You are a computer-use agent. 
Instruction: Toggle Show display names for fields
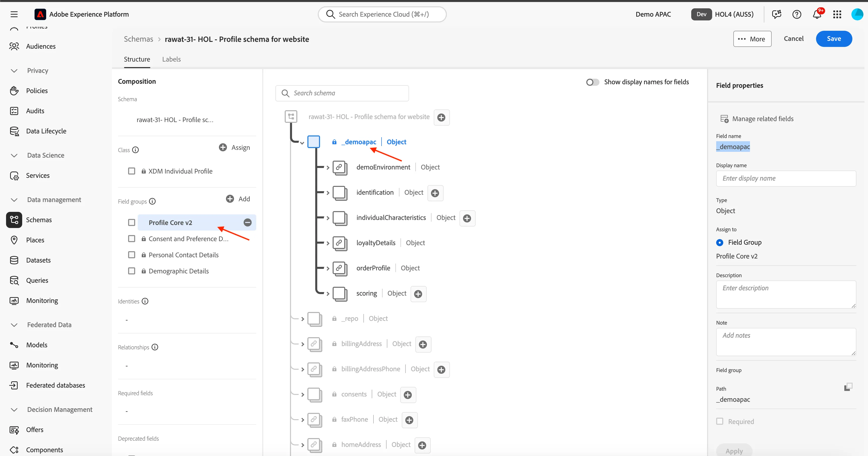(x=593, y=82)
